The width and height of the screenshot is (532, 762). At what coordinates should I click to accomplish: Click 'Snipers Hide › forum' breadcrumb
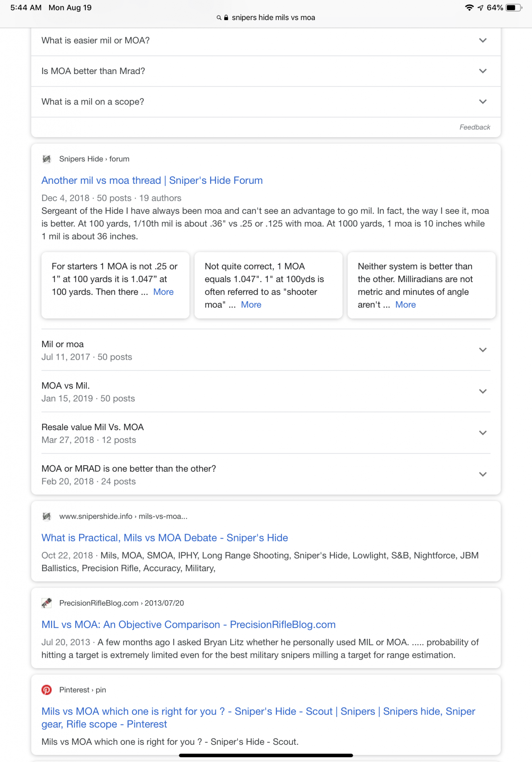click(x=94, y=159)
